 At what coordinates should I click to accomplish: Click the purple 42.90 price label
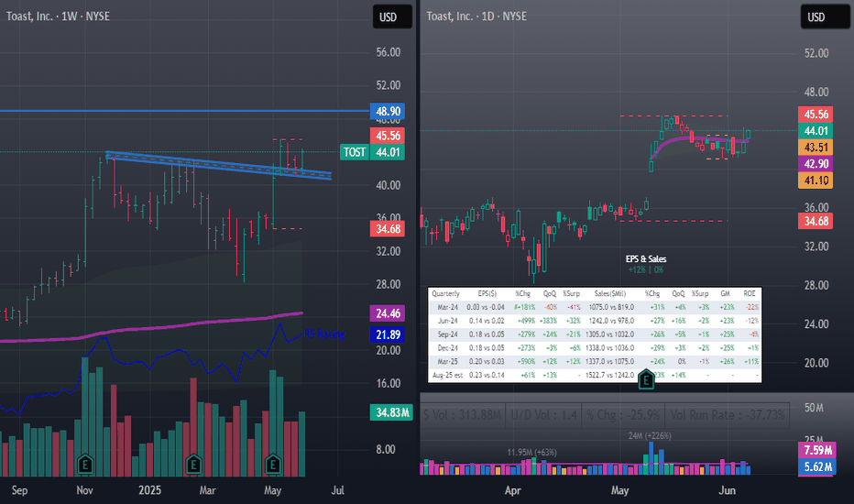(x=816, y=163)
